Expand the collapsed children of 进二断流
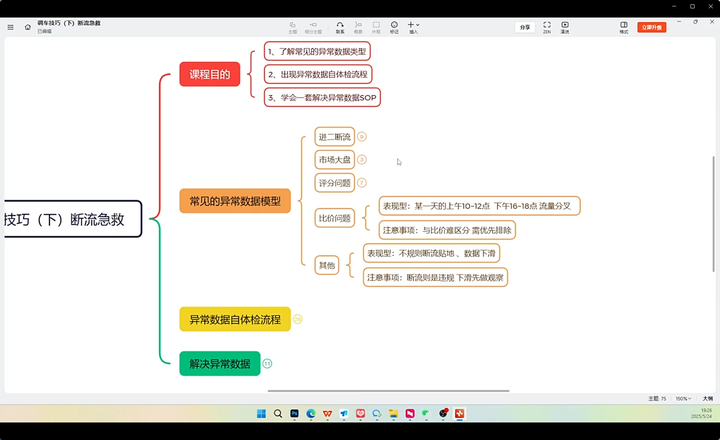Screen dimensions: 720x440 362,137
